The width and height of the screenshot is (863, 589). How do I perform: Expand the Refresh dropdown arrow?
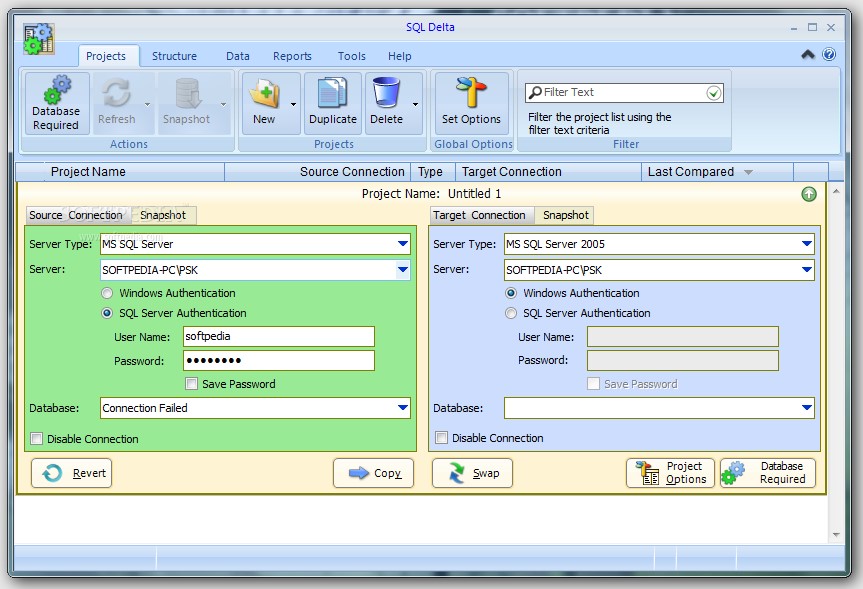tap(147, 104)
